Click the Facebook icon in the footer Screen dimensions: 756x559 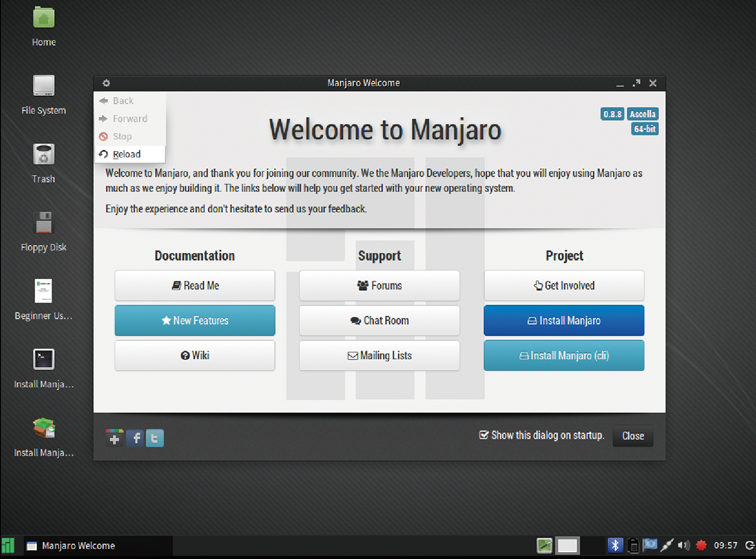(134, 438)
